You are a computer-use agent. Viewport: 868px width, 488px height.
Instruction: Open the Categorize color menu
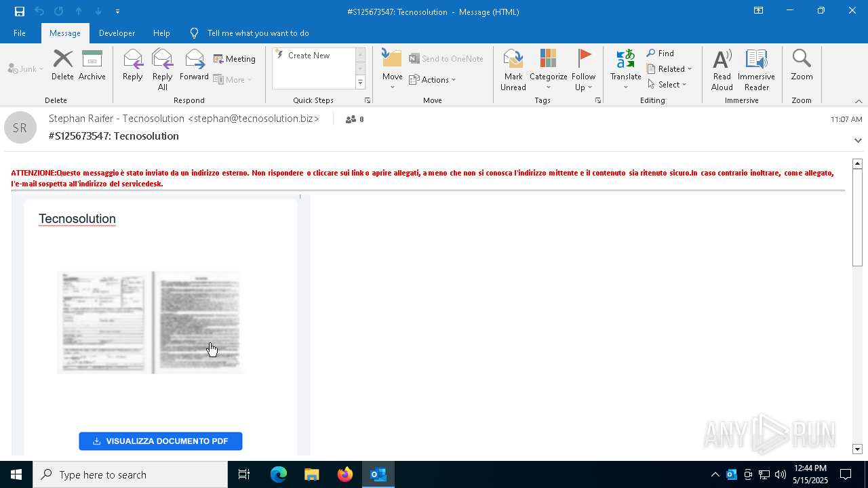548,70
